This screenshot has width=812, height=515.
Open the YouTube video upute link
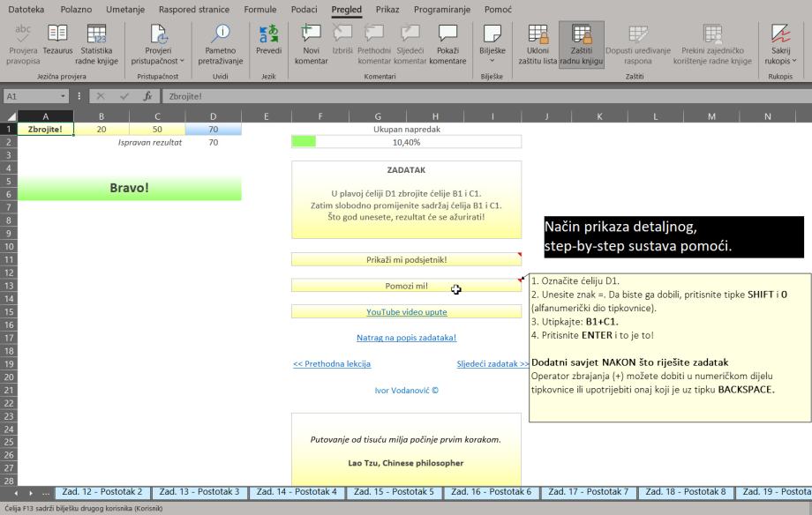point(406,312)
